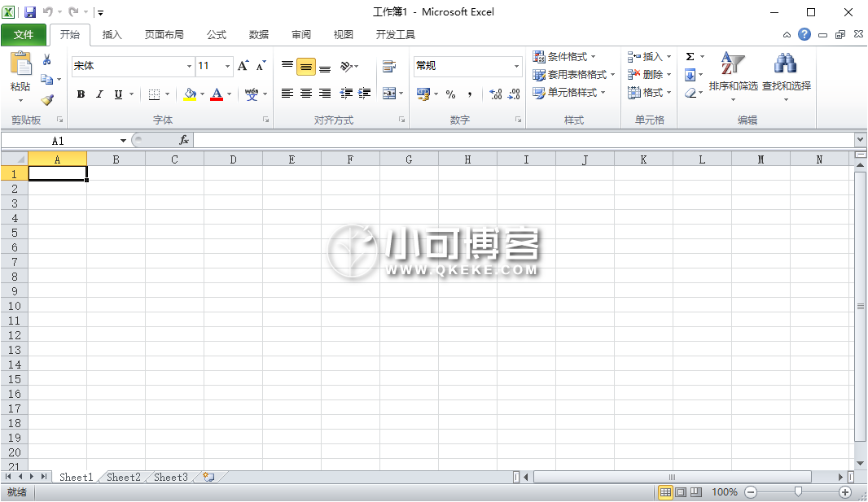Viewport: 868px width, 502px height.
Task: Click the Merge and Center icon
Action: click(389, 94)
